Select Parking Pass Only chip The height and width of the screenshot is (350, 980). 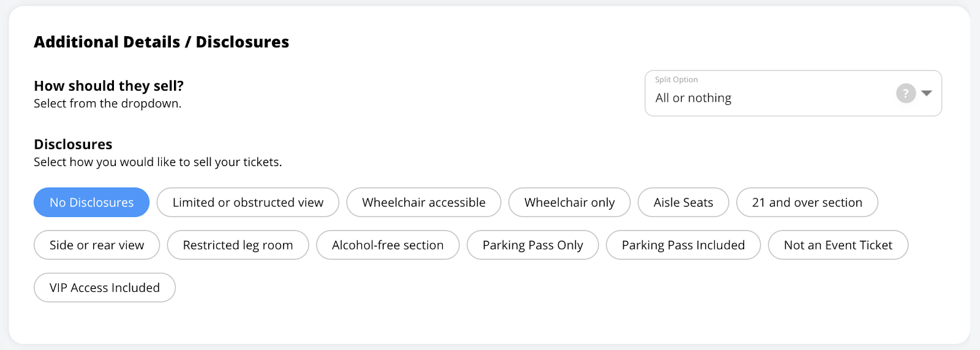click(533, 245)
